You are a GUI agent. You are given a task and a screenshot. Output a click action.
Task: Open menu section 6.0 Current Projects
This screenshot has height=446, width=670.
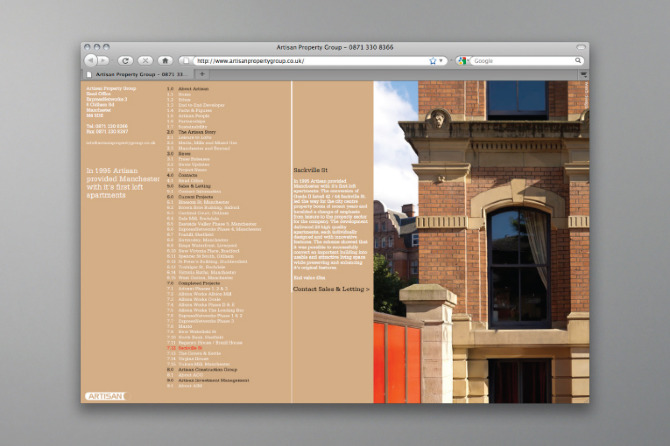click(188, 197)
